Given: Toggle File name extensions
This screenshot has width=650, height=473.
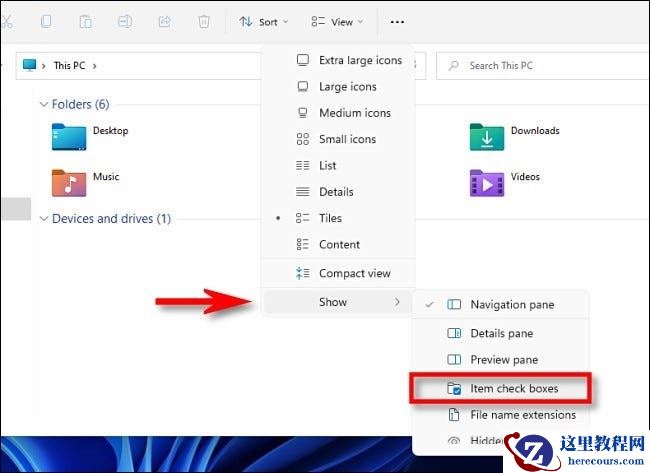Looking at the screenshot, I should [500, 415].
